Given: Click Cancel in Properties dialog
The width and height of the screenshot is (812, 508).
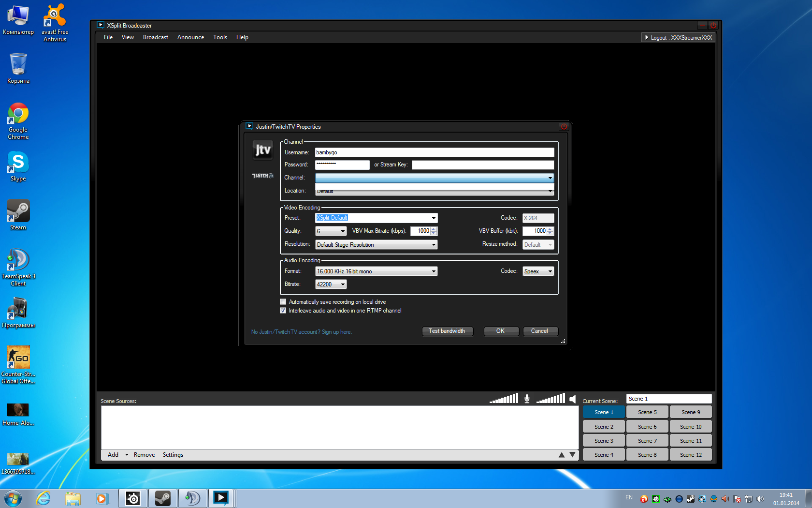Looking at the screenshot, I should 540,331.
